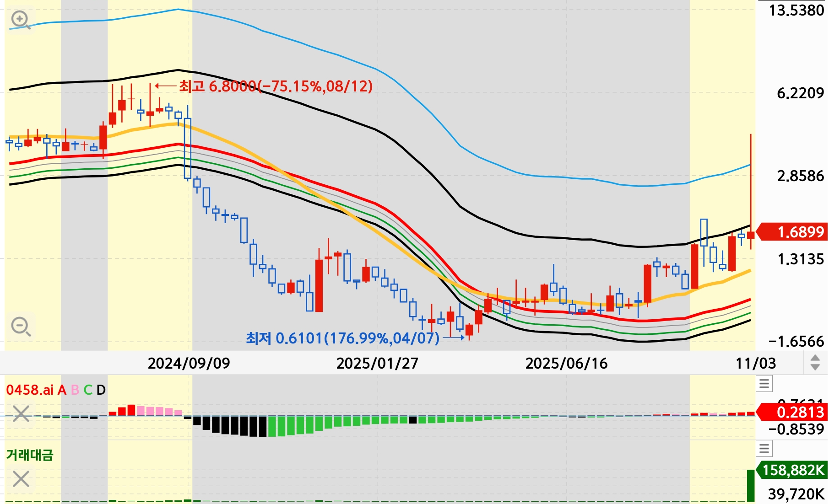
Task: Click the tall green latest volume bar
Action: coord(751,485)
